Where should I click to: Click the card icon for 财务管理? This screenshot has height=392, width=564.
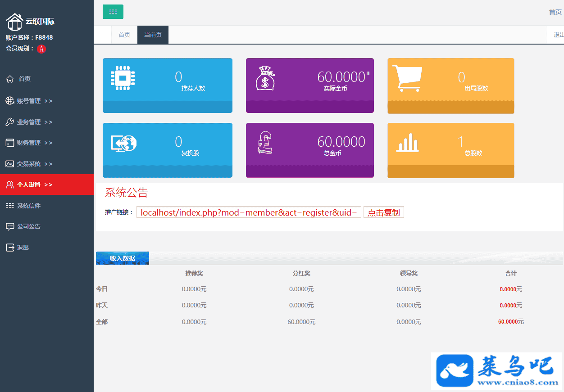9,143
